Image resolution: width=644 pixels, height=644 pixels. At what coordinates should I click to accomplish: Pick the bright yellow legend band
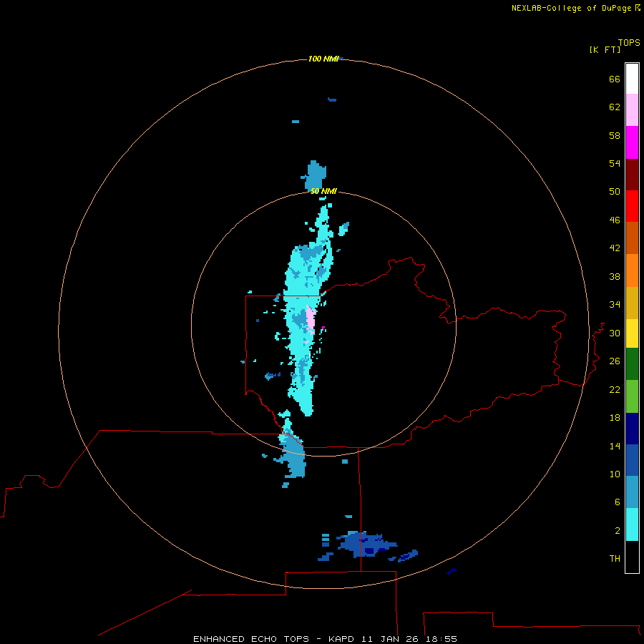click(x=632, y=333)
